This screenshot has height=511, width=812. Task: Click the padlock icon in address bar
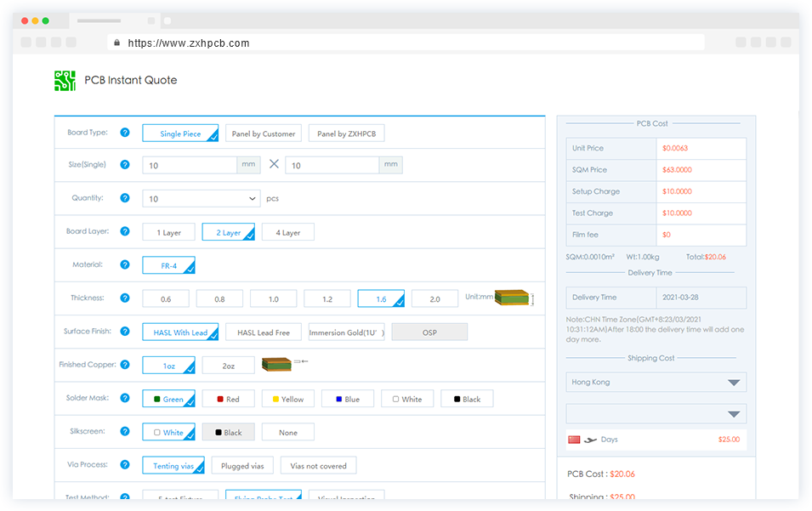[x=117, y=43]
